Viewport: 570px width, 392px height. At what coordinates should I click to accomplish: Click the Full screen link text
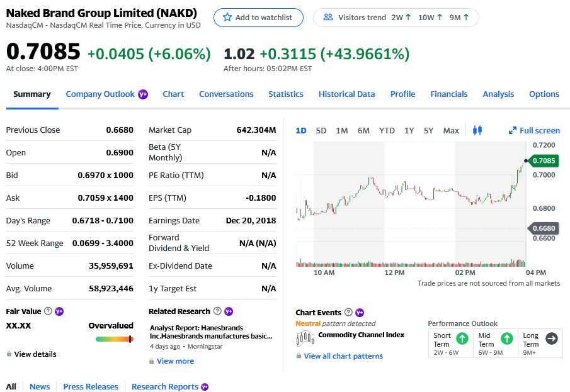click(540, 130)
